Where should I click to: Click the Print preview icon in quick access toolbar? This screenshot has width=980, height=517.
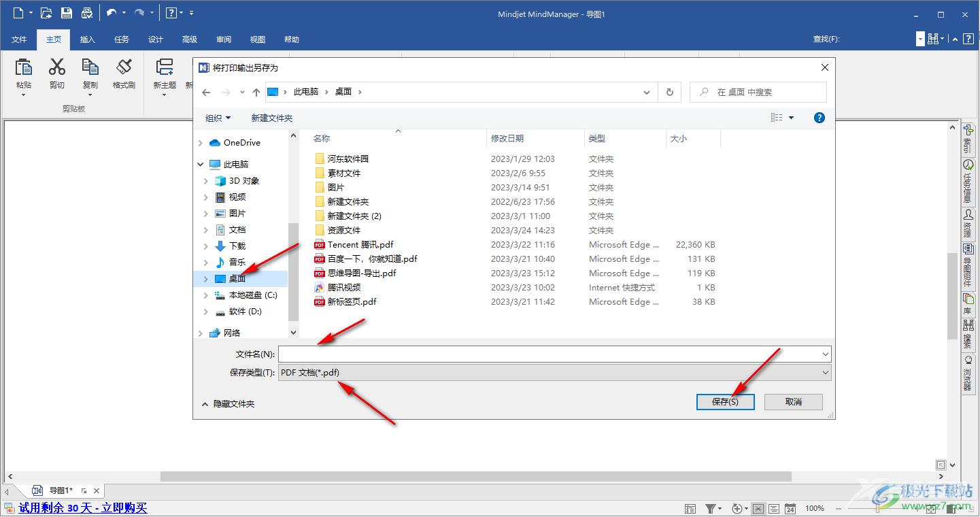pos(87,13)
